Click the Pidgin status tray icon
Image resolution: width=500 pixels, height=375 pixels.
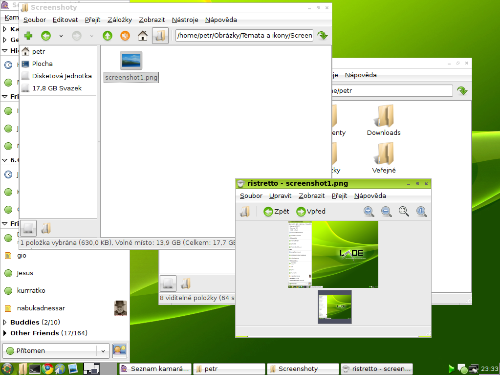coord(462,369)
